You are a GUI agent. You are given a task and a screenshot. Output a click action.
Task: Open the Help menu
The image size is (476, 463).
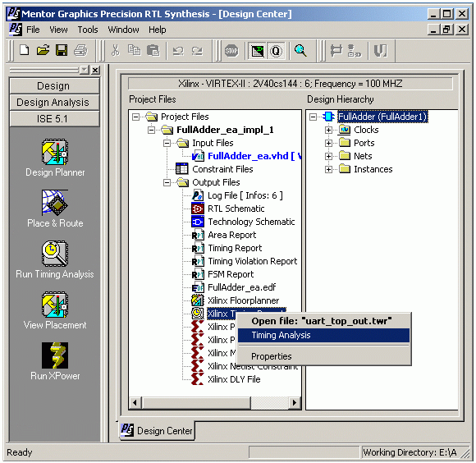coord(158,30)
